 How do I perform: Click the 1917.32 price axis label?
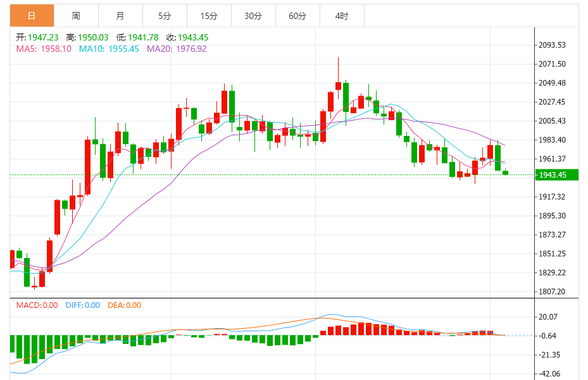click(x=552, y=197)
